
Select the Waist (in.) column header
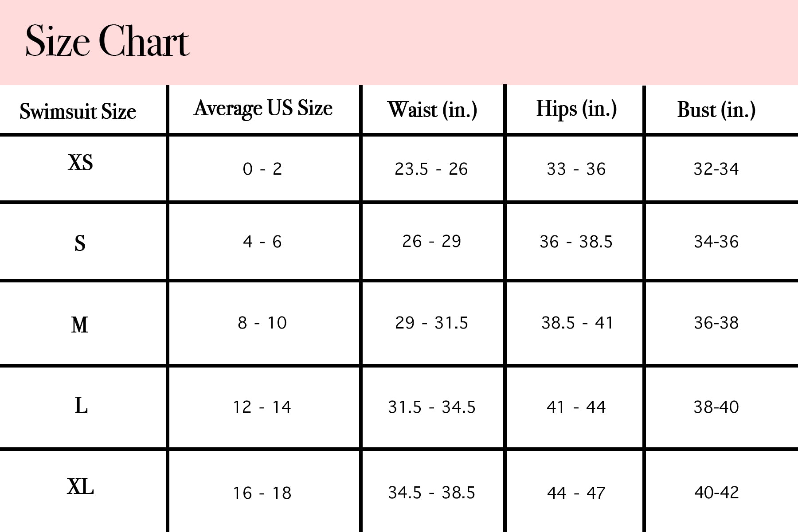tap(432, 110)
